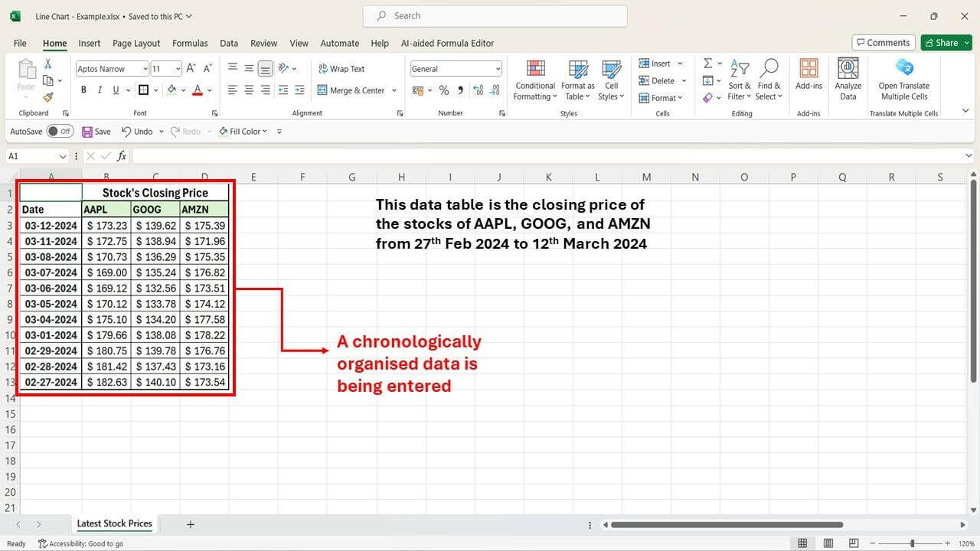Toggle Align Left for text

233,90
